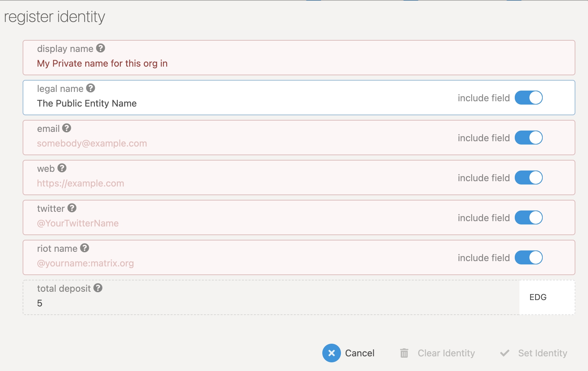Focus the email input with somebody@example.com placeholder
The width and height of the screenshot is (588, 371).
[x=233, y=144]
